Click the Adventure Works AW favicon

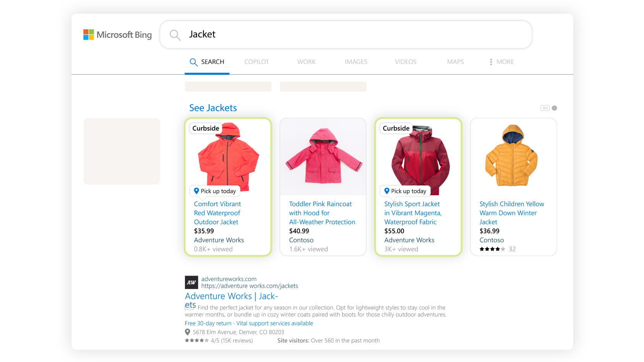[x=191, y=283]
